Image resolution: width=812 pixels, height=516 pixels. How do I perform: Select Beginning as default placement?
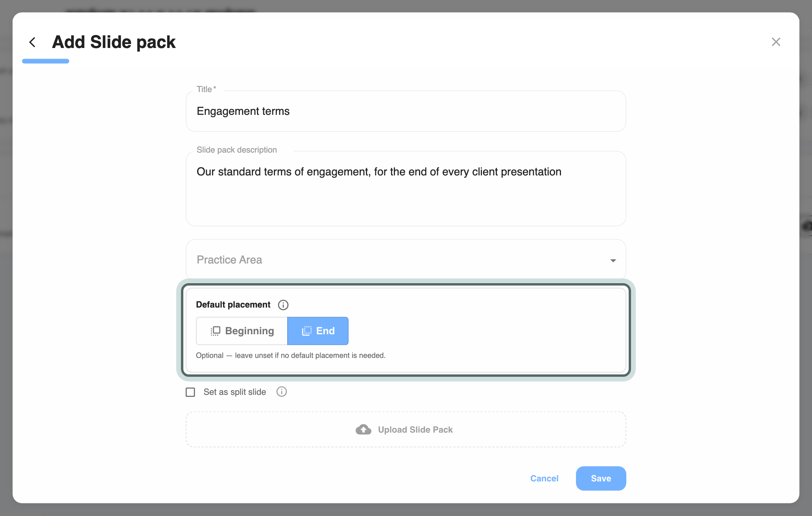click(242, 331)
